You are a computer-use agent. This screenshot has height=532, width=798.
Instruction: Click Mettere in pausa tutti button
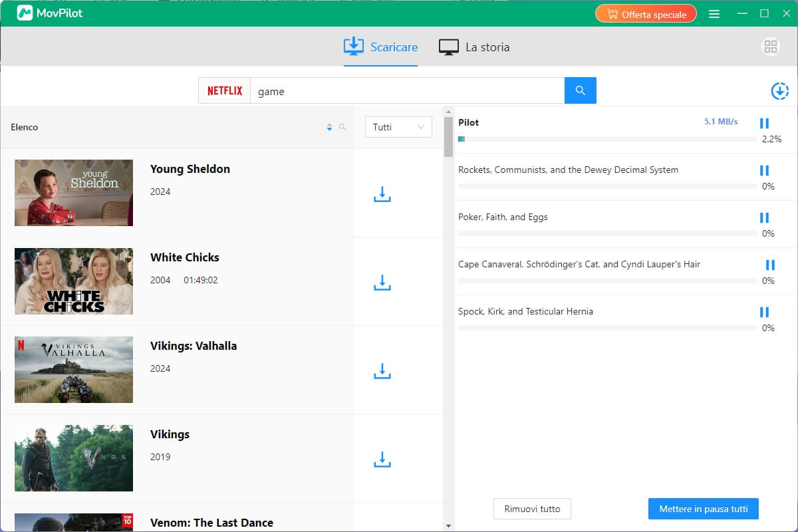coord(703,509)
